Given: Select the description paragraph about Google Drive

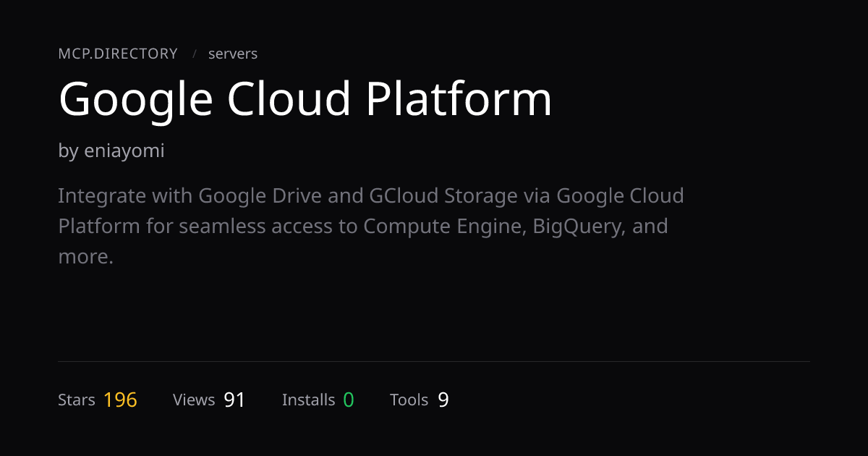Looking at the screenshot, I should coord(371,227).
